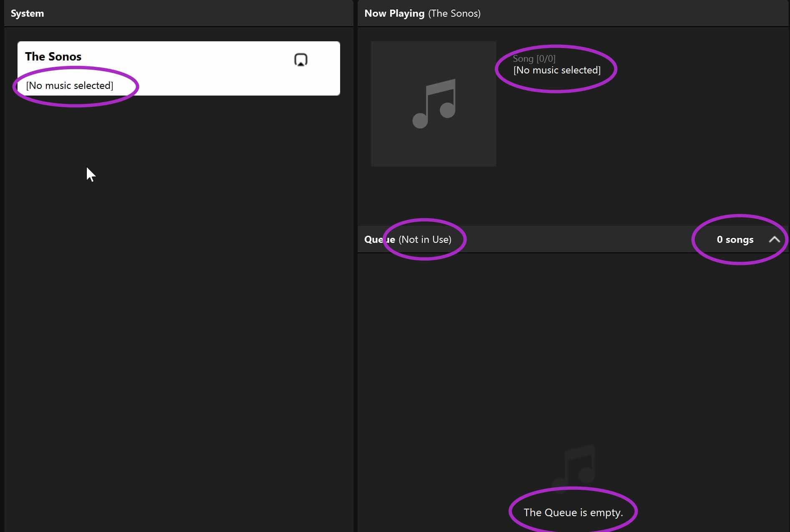Click the 0 songs count in Queue header

point(735,240)
